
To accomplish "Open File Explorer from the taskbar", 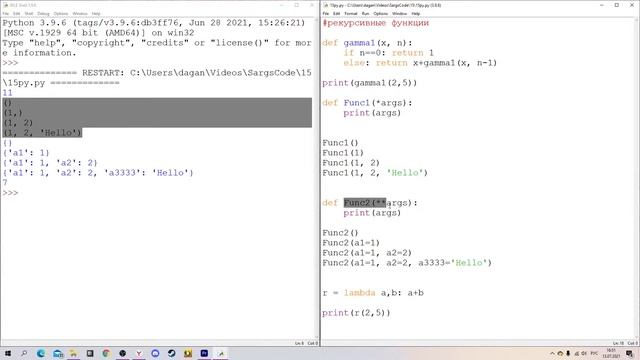I will (x=73, y=353).
